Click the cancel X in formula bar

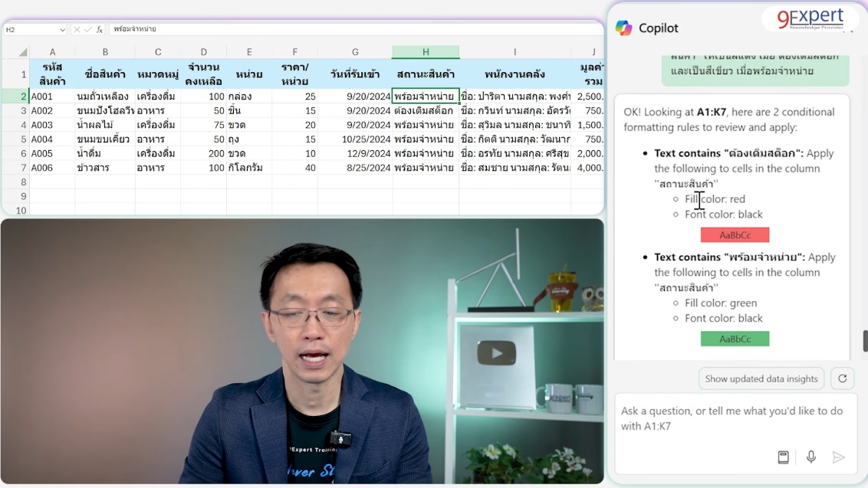click(77, 29)
